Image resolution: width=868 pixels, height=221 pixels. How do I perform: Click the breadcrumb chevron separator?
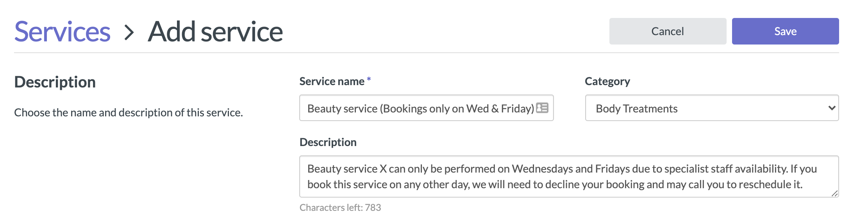tap(129, 32)
